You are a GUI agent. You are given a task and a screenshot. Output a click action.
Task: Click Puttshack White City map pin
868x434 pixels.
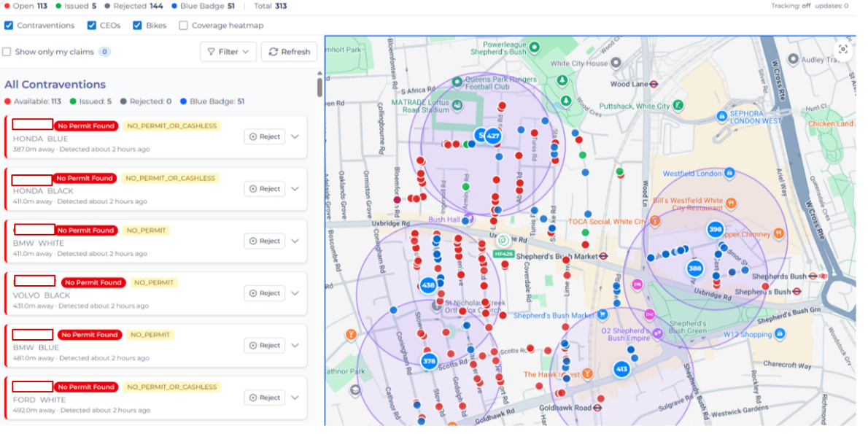click(678, 105)
